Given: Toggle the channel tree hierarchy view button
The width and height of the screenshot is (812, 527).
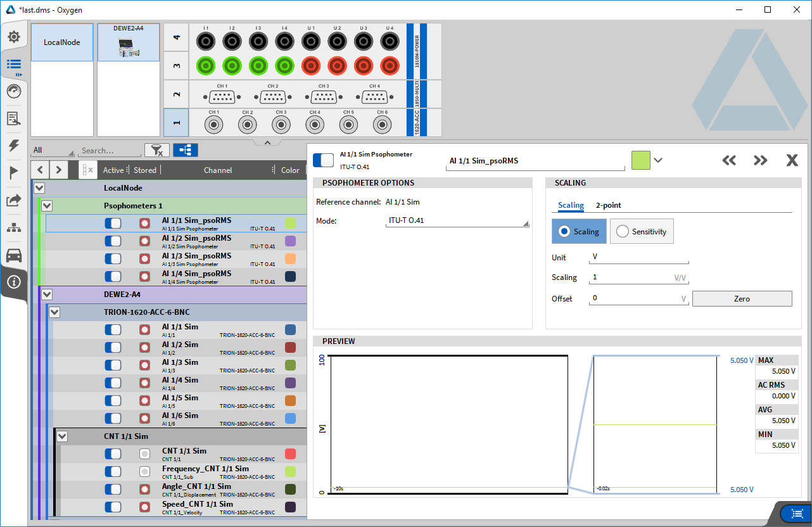Looking at the screenshot, I should tap(185, 150).
